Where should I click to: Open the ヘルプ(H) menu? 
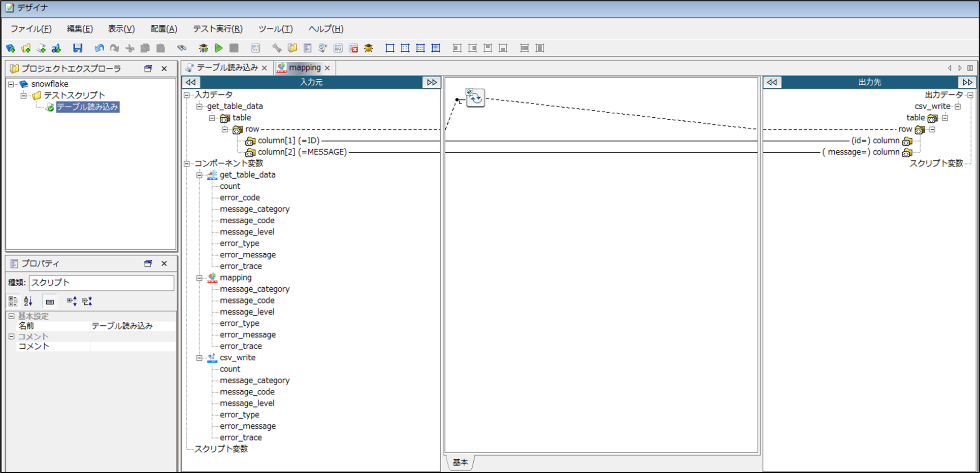click(x=326, y=29)
